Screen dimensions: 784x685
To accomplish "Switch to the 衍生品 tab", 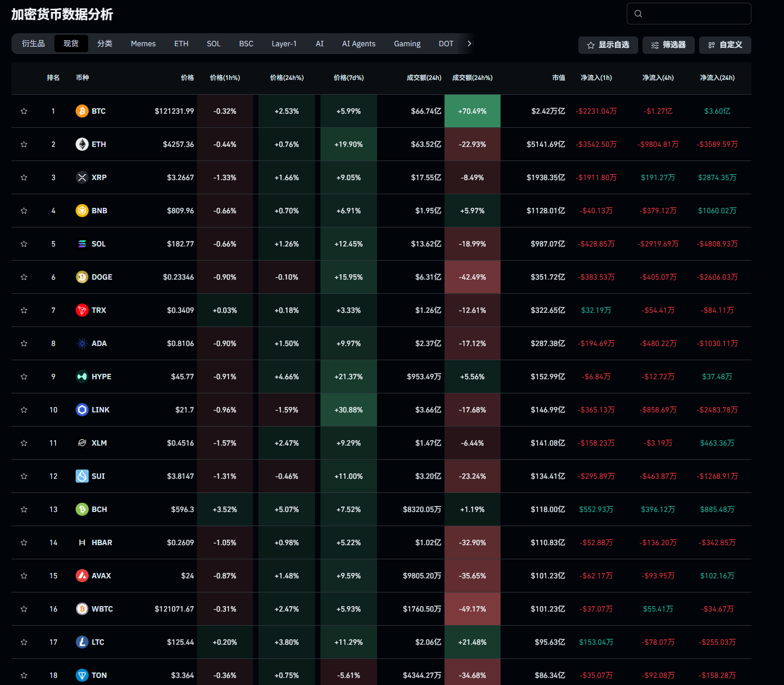I will [33, 44].
